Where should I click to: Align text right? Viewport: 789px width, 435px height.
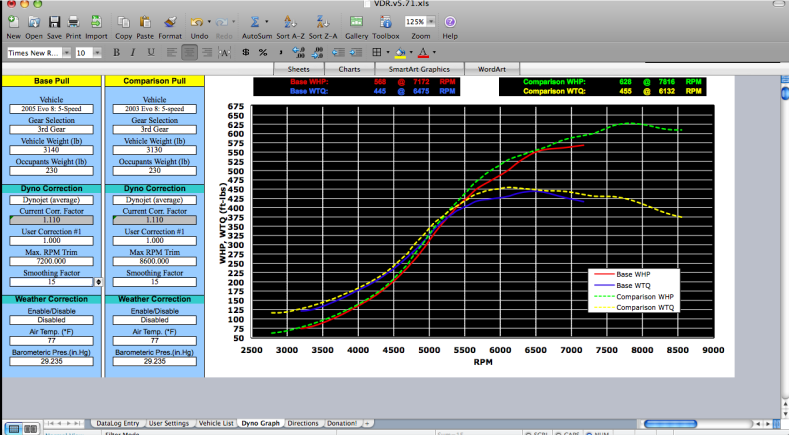(207, 52)
